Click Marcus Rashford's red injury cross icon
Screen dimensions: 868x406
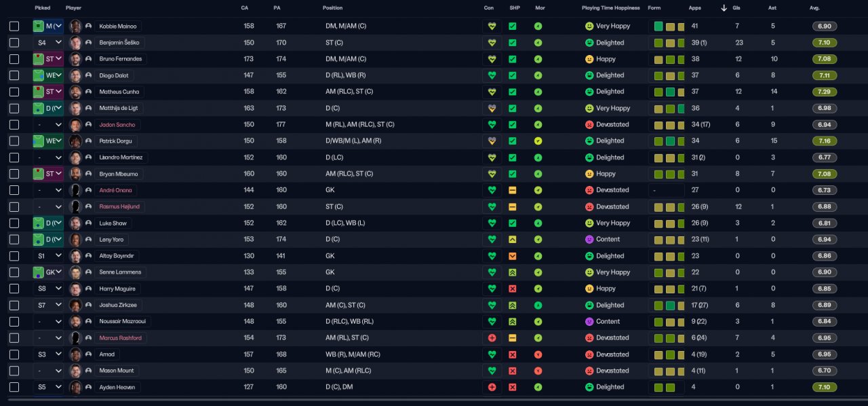click(x=492, y=338)
